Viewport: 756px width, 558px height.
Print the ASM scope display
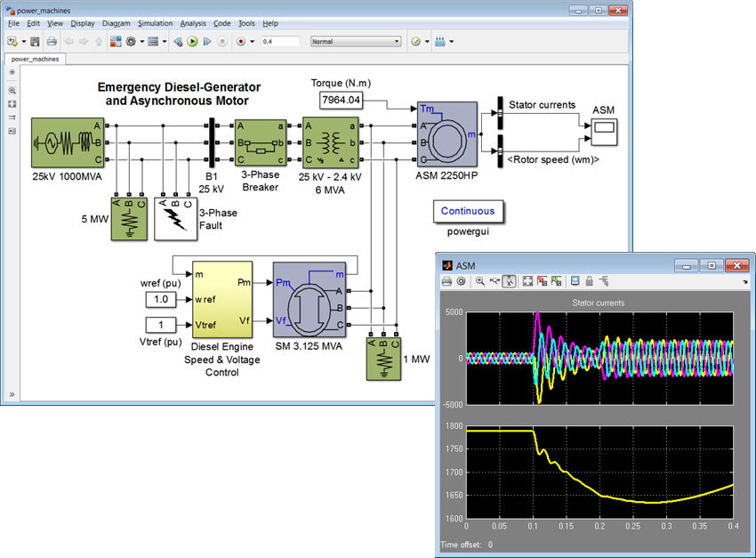(445, 280)
